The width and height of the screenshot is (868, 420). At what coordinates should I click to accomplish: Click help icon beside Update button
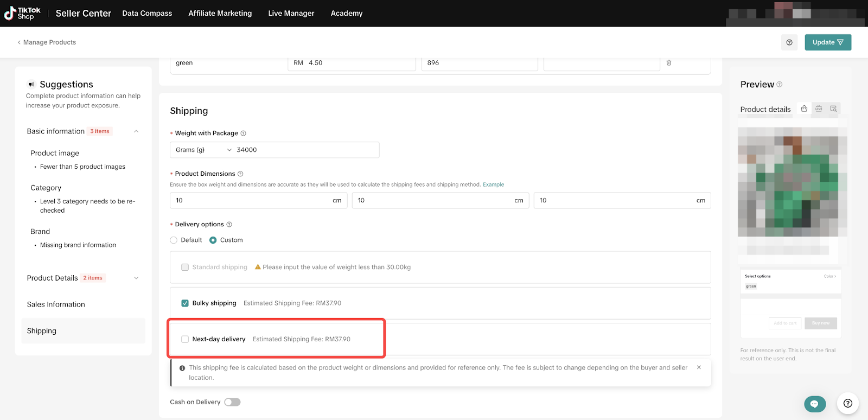click(789, 42)
